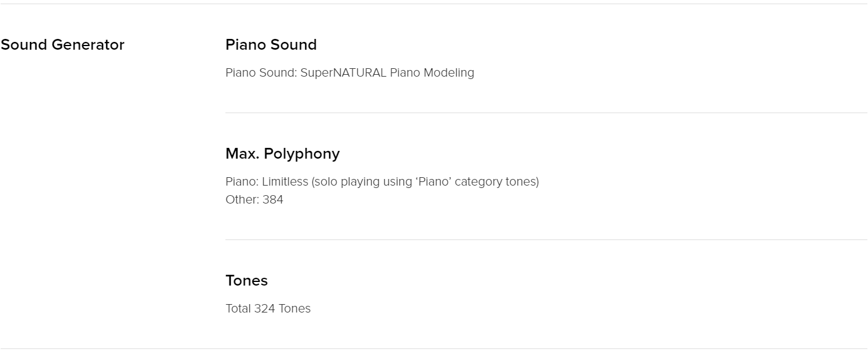Click the top divider above Sound Generator
Image resolution: width=868 pixels, height=355 pixels.
434,4
